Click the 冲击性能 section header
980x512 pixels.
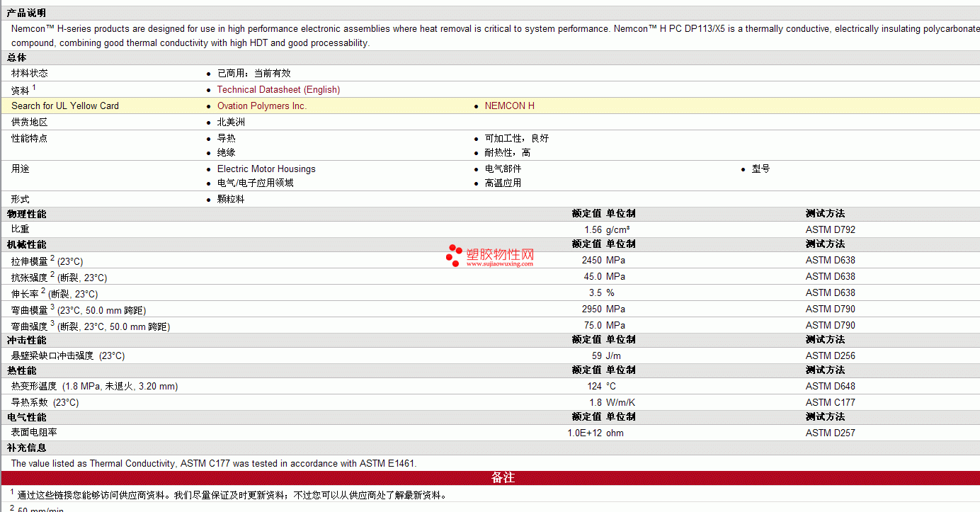[26, 340]
